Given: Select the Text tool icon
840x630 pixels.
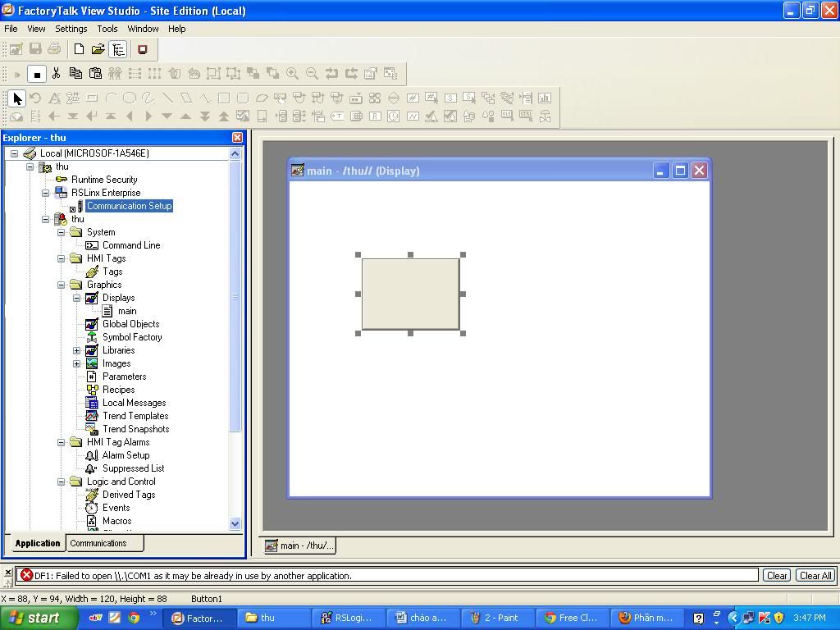Looking at the screenshot, I should point(54,98).
